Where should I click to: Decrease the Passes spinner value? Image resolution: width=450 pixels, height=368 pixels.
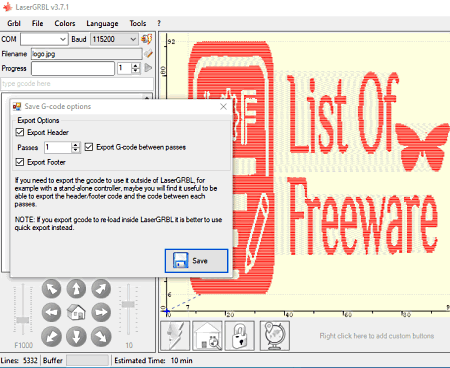point(76,150)
